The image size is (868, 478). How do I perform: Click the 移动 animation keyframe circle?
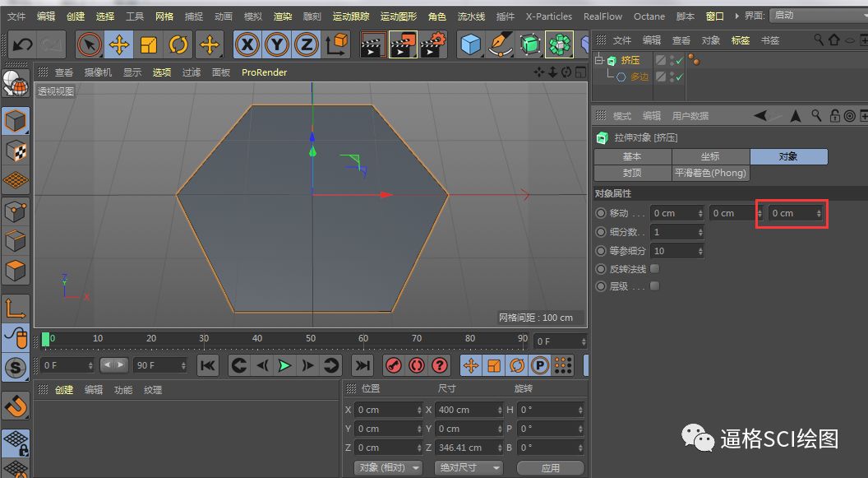(x=601, y=213)
